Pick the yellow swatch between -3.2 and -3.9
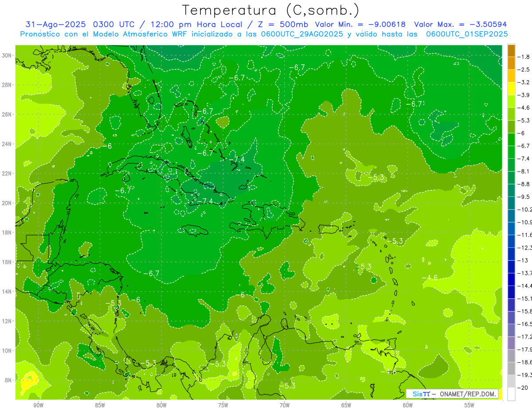Viewport: 532px width, 411px height. tap(511, 89)
